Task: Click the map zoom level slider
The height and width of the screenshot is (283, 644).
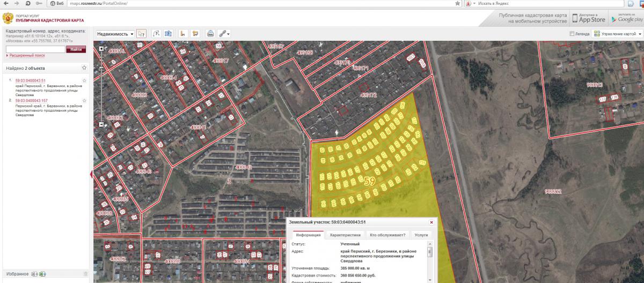Action: (x=101, y=86)
